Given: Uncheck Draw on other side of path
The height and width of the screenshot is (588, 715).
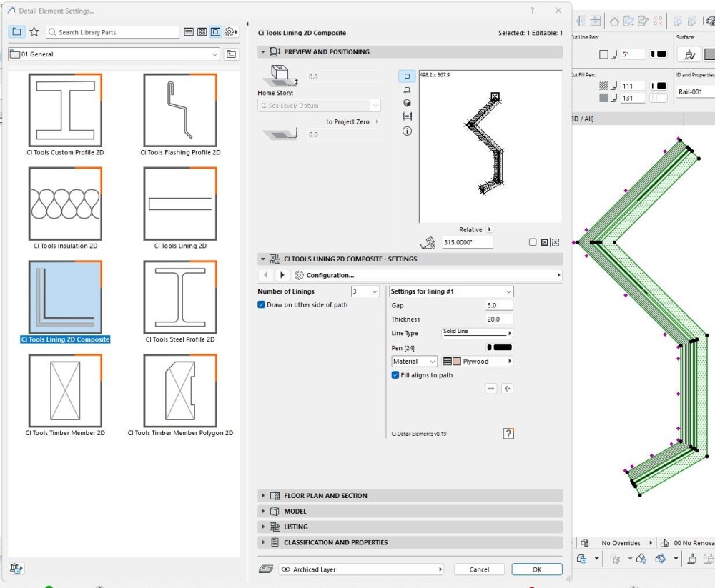Looking at the screenshot, I should point(262,304).
